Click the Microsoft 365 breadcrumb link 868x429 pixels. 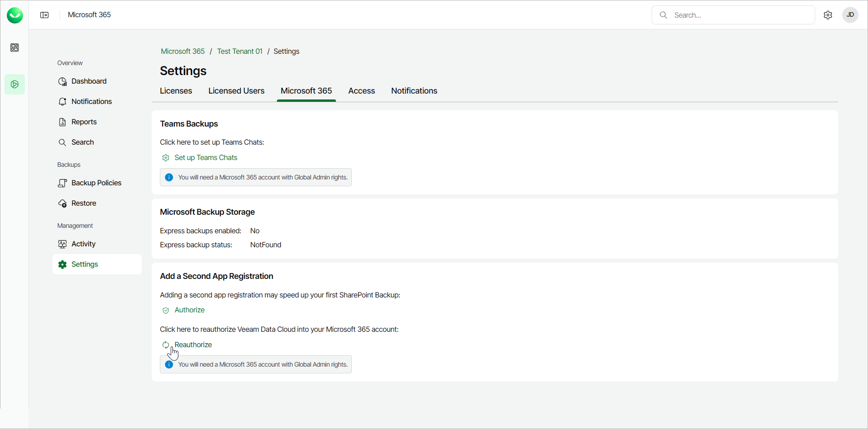(182, 52)
